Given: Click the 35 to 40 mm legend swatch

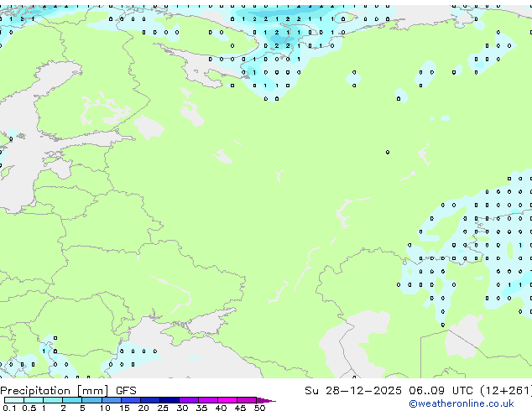Looking at the screenshot, I should click(x=208, y=400).
